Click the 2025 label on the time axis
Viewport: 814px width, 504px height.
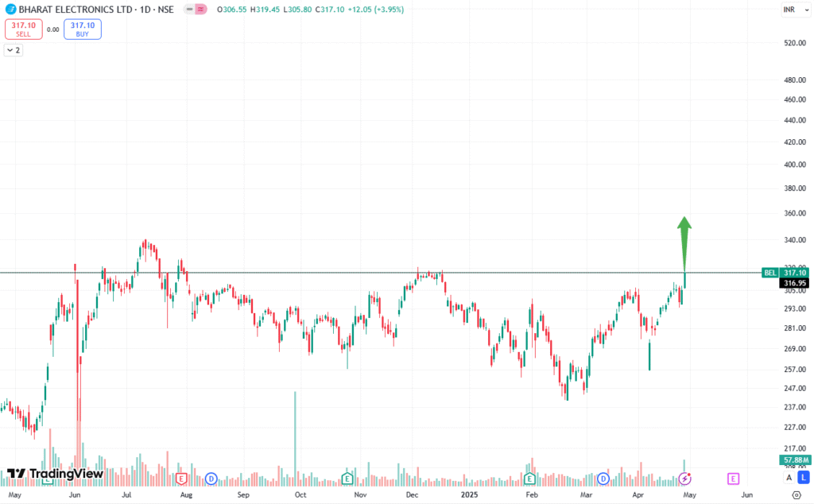(x=469, y=494)
